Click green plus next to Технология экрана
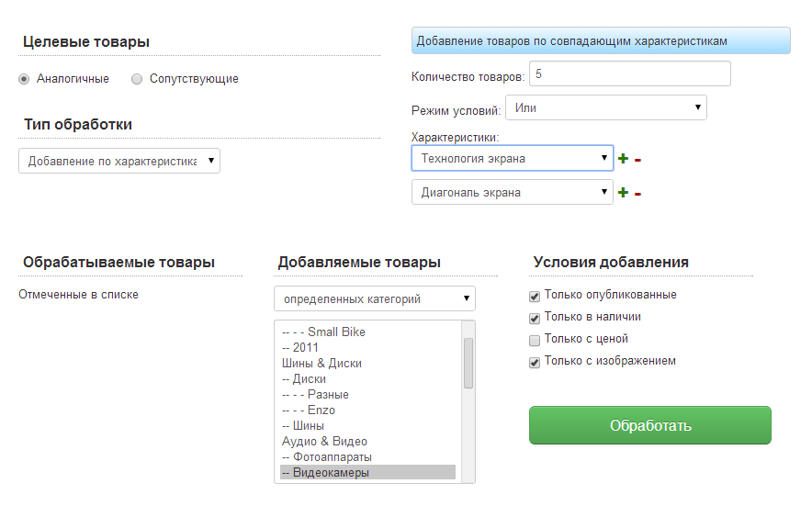This screenshot has height=506, width=812. 624,159
